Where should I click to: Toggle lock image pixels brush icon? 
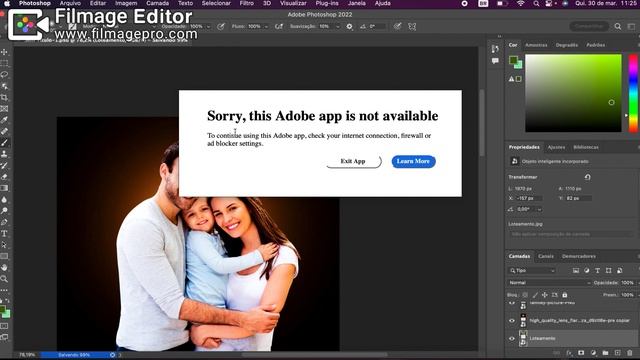tap(535, 295)
